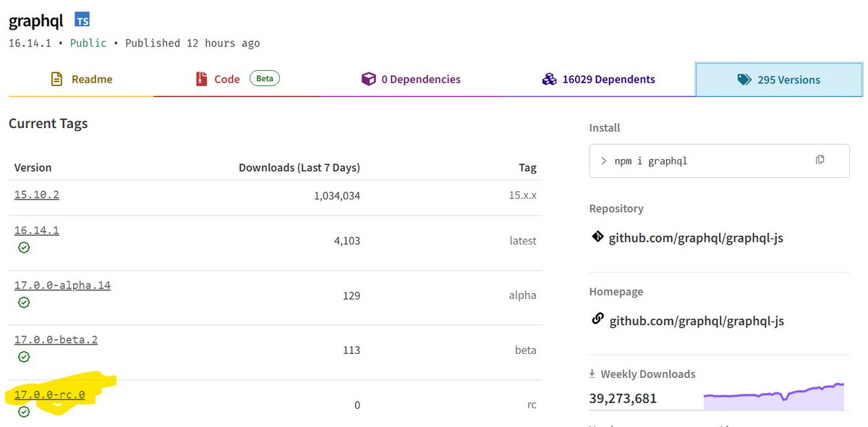Viewport: 868px width, 427px height.
Task: Click provenance checkmark under 16.14.1
Action: (x=24, y=248)
